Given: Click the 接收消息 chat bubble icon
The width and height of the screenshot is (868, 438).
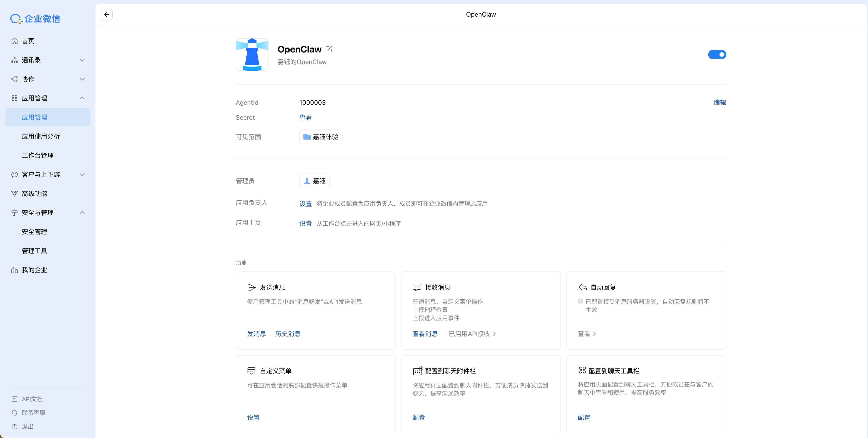Looking at the screenshot, I should pyautogui.click(x=417, y=287).
